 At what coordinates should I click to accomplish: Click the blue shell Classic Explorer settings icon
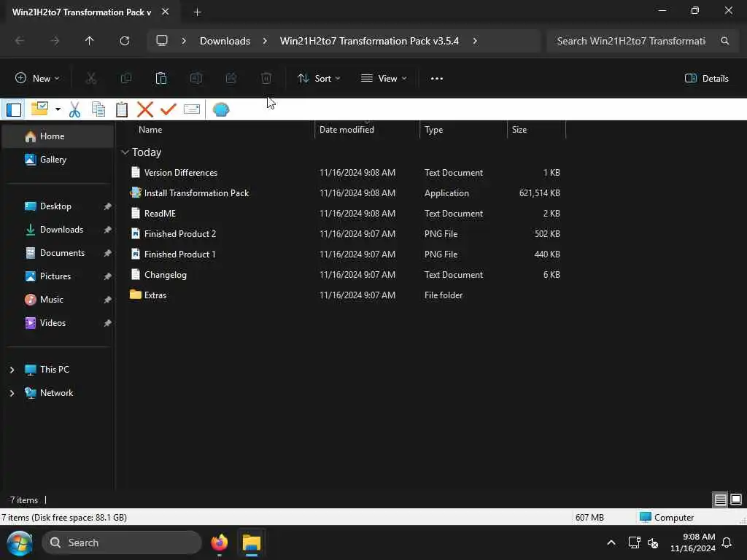pos(221,109)
